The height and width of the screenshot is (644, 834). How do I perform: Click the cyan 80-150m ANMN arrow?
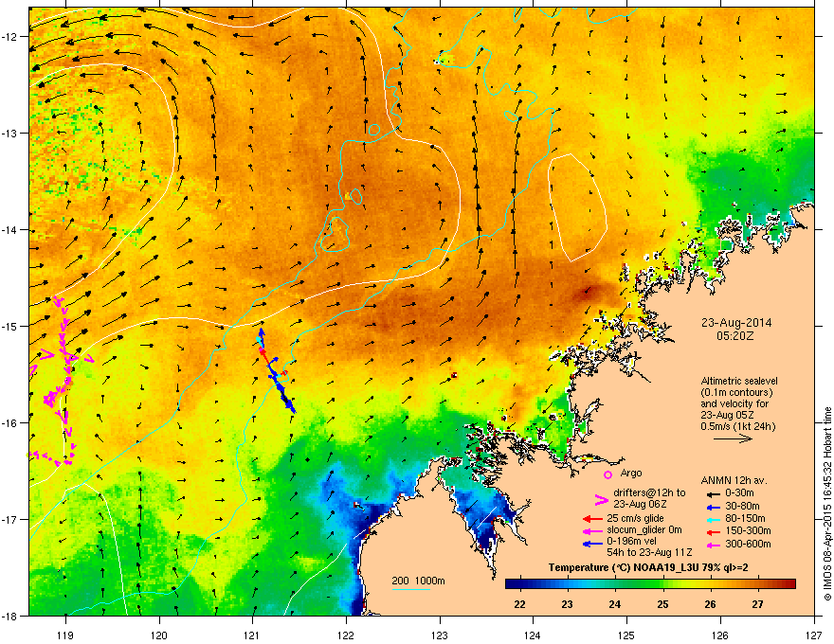[x=712, y=519]
